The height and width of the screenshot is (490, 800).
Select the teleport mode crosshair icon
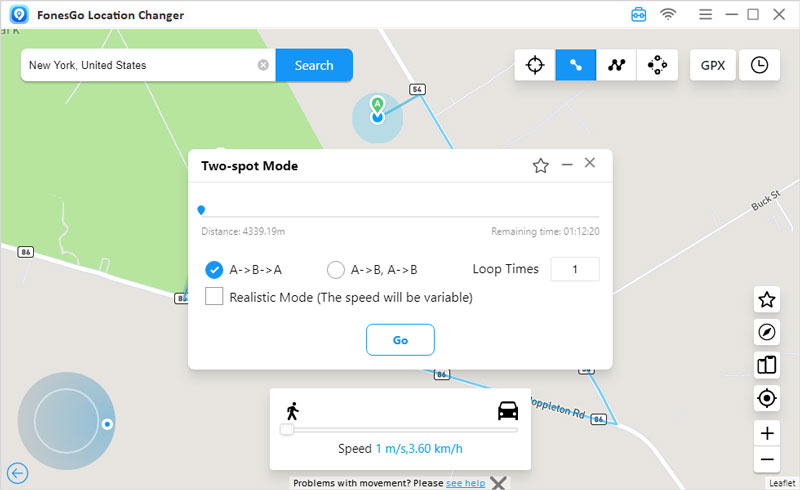(x=535, y=65)
